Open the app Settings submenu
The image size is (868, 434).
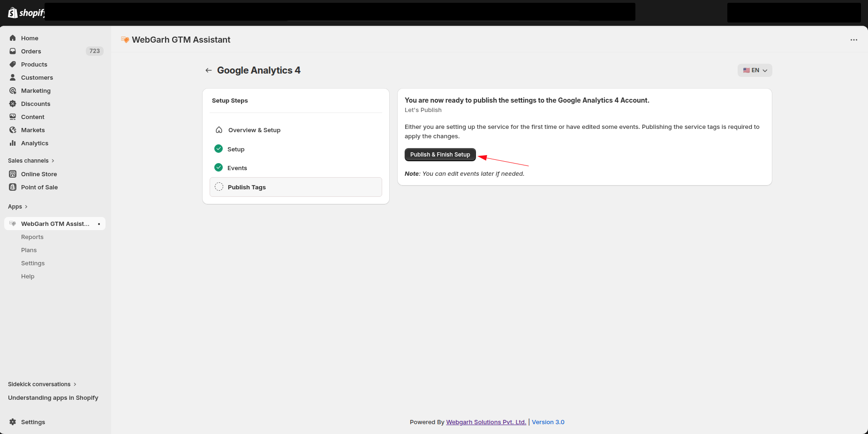point(33,263)
